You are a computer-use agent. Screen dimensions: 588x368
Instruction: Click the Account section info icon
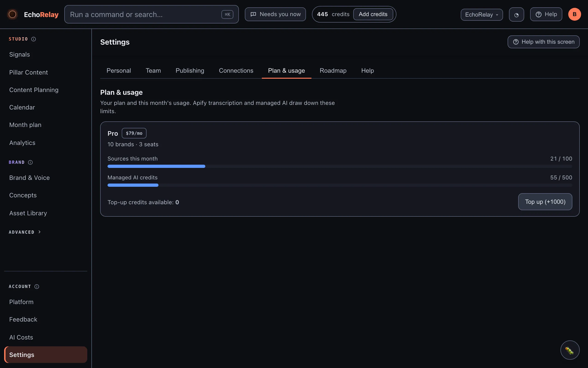pos(37,287)
